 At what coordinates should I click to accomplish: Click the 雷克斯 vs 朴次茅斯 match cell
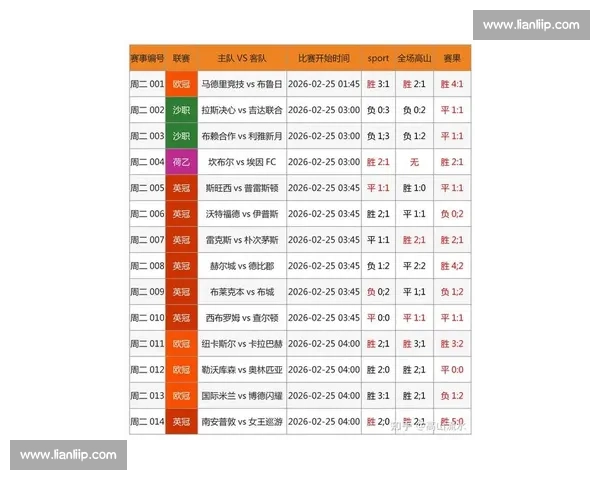(x=242, y=240)
